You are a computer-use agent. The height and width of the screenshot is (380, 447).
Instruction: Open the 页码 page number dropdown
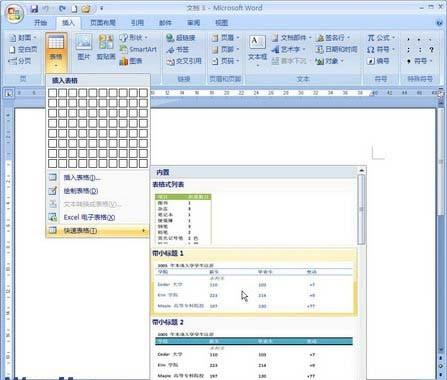pos(226,61)
